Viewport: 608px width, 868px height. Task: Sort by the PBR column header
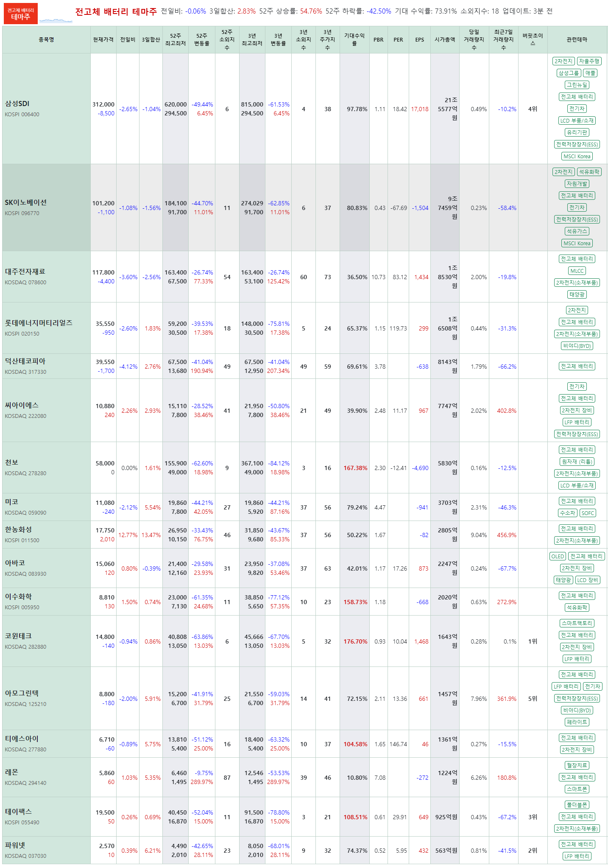point(379,39)
